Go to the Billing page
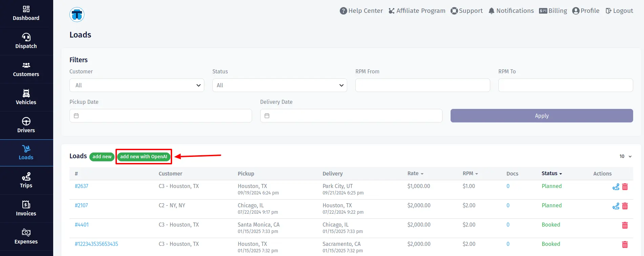Screen dimensions: 644x256 553,11
